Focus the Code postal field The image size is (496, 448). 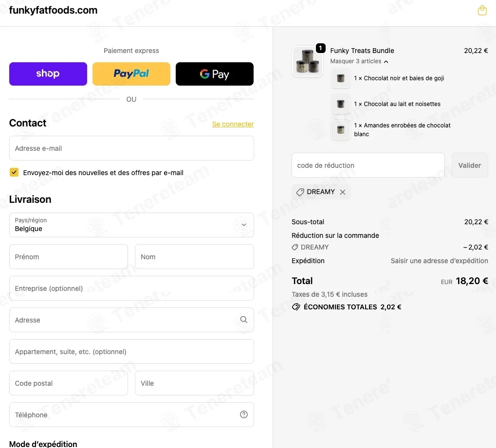(x=69, y=383)
